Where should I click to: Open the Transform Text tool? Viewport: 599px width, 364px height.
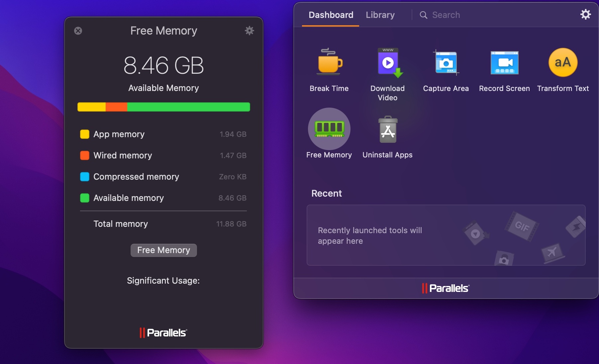(563, 62)
